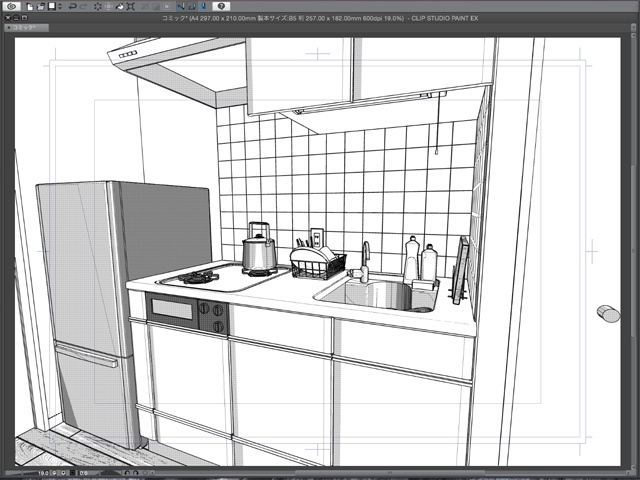Clear layer content with dotted circle icon
The image size is (640, 480).
[98, 7]
